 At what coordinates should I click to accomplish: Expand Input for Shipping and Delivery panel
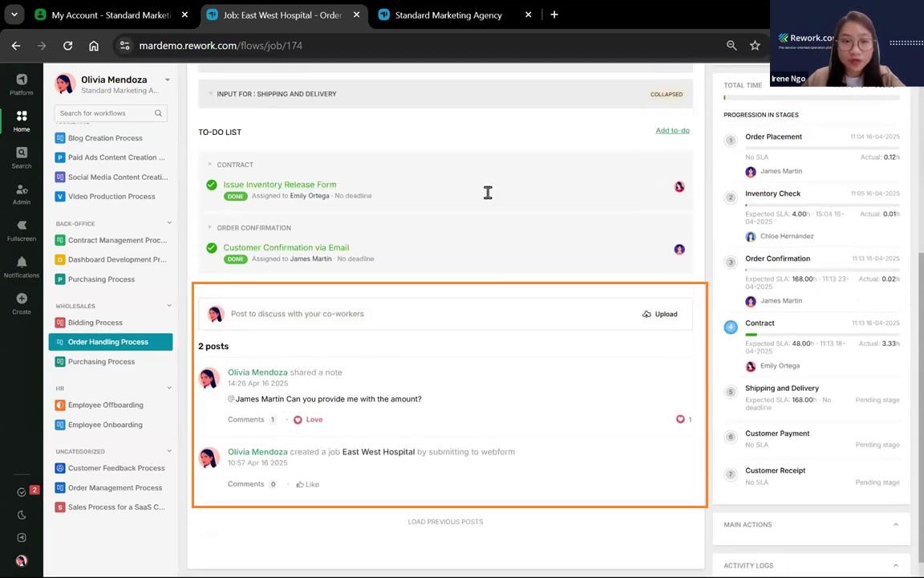[x=445, y=94]
